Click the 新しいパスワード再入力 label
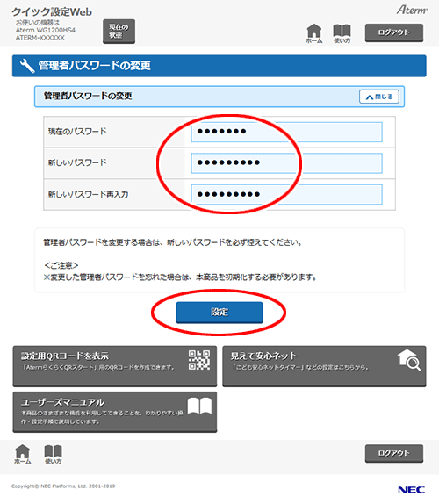Image resolution: width=439 pixels, height=504 pixels. click(x=88, y=194)
